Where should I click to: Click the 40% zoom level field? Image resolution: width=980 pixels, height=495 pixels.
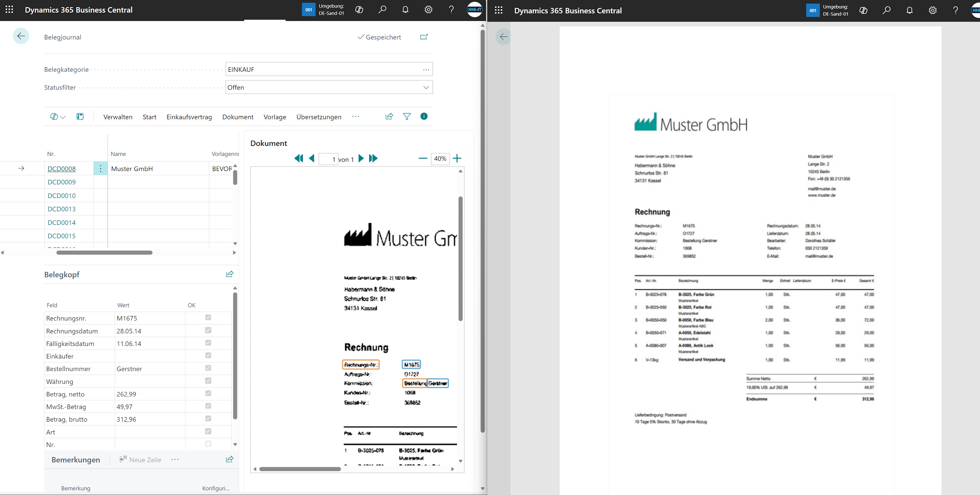[440, 159]
